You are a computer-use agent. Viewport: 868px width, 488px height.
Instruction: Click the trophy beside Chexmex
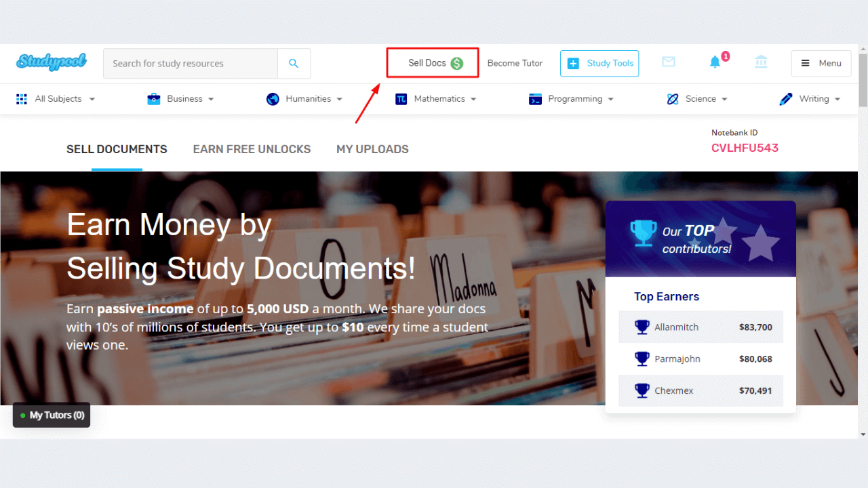coord(642,390)
